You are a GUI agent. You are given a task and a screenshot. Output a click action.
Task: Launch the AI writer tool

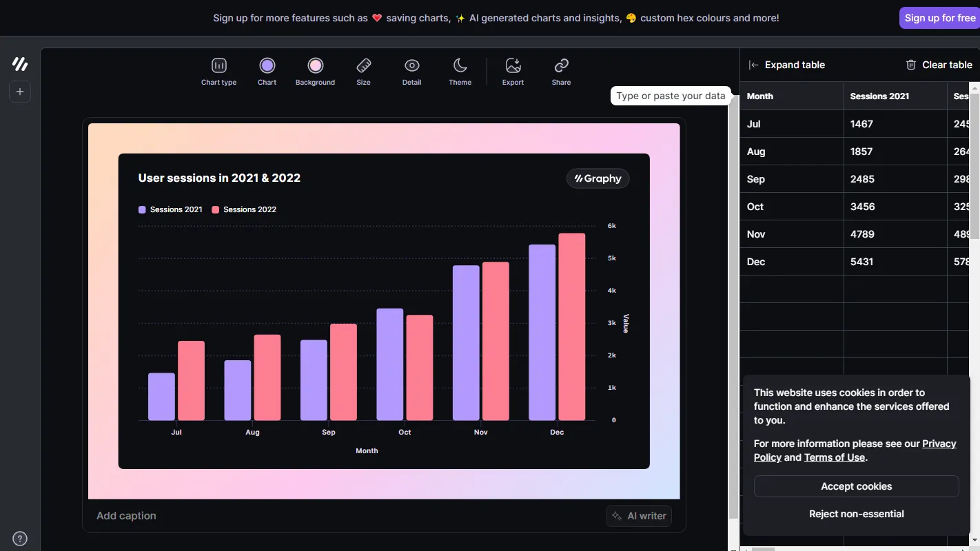coord(639,516)
